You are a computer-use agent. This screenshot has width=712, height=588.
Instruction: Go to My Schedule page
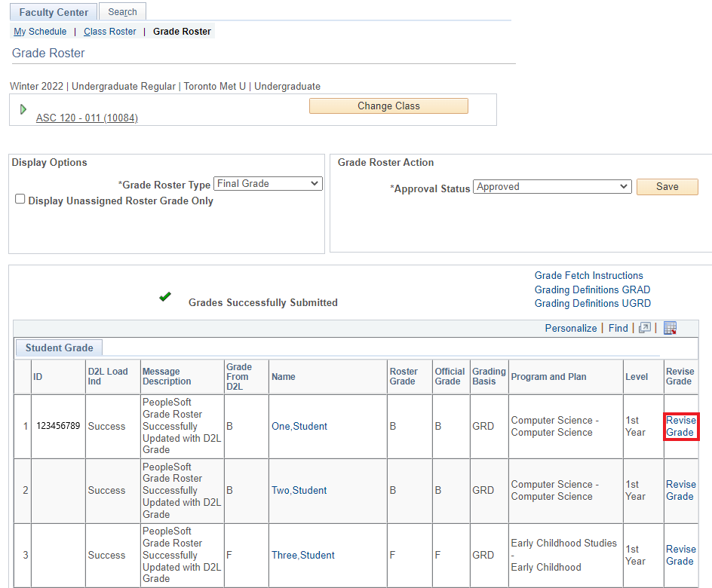pyautogui.click(x=40, y=32)
